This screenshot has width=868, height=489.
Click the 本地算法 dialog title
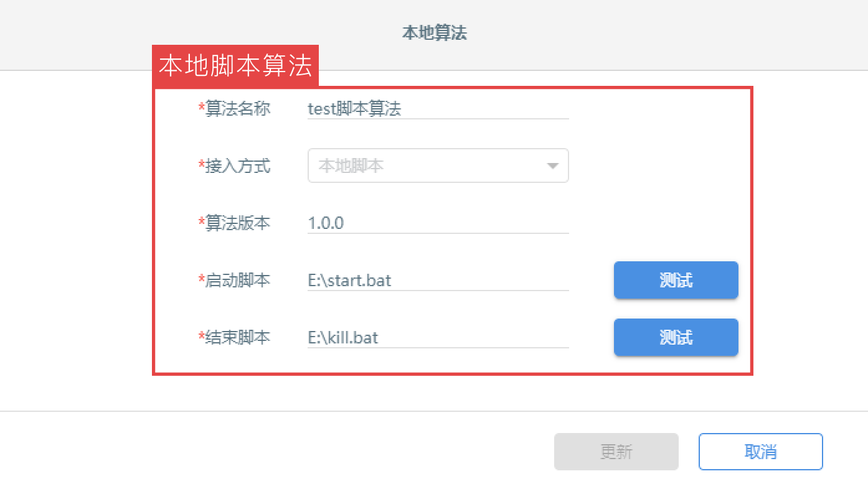tap(435, 33)
